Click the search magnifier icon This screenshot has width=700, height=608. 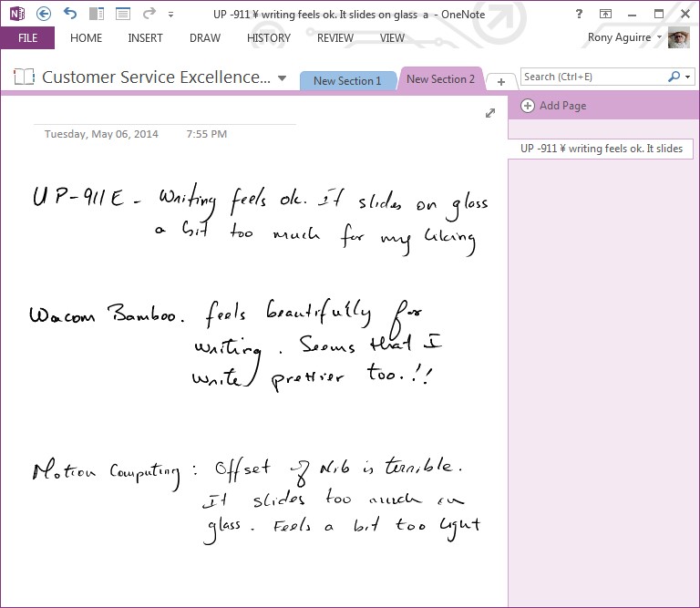coord(674,77)
